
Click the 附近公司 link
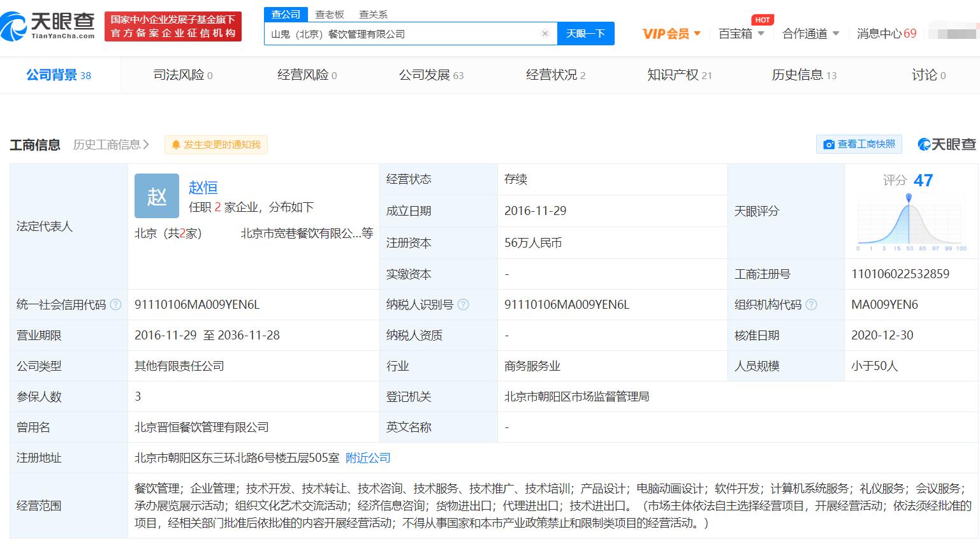(368, 458)
